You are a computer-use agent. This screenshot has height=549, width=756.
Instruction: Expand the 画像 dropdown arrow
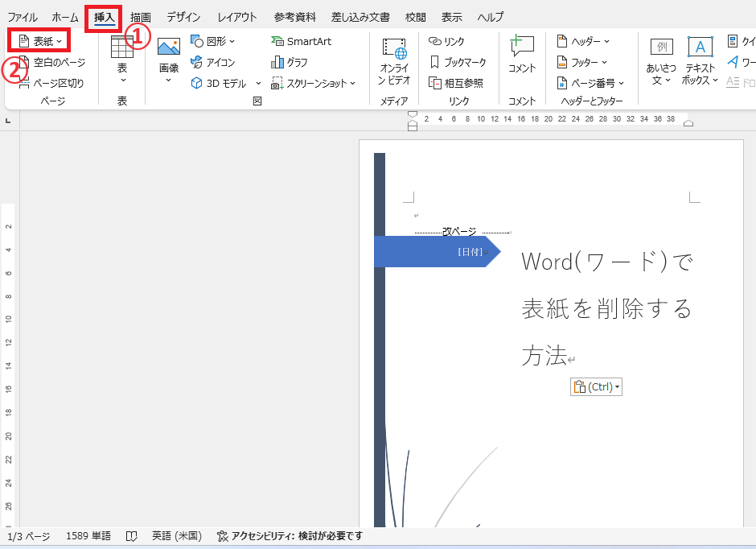tap(169, 80)
